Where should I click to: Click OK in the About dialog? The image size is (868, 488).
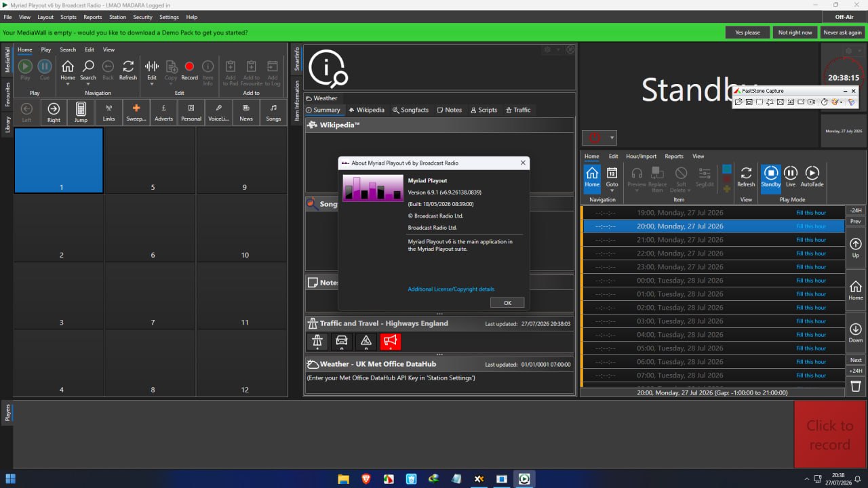click(x=507, y=303)
